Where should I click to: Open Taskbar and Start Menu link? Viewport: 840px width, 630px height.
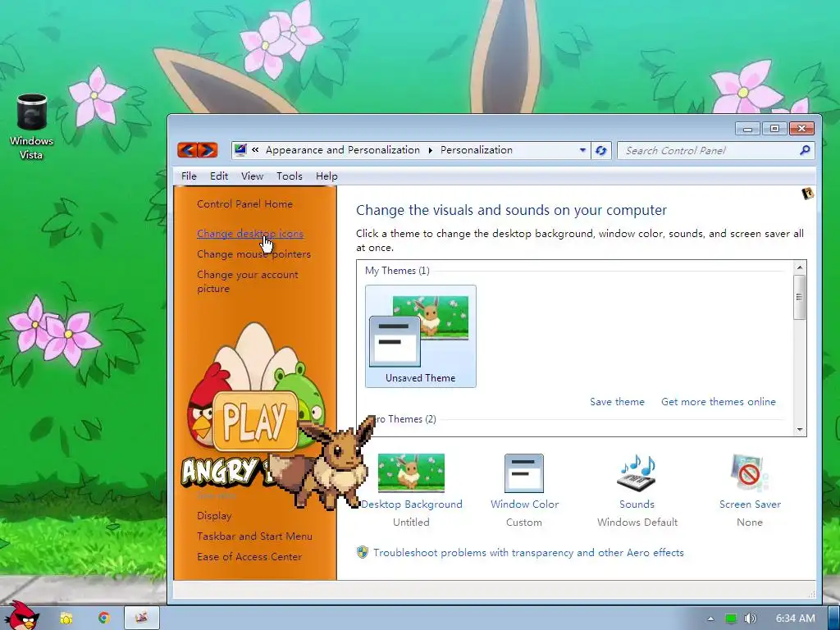click(254, 536)
